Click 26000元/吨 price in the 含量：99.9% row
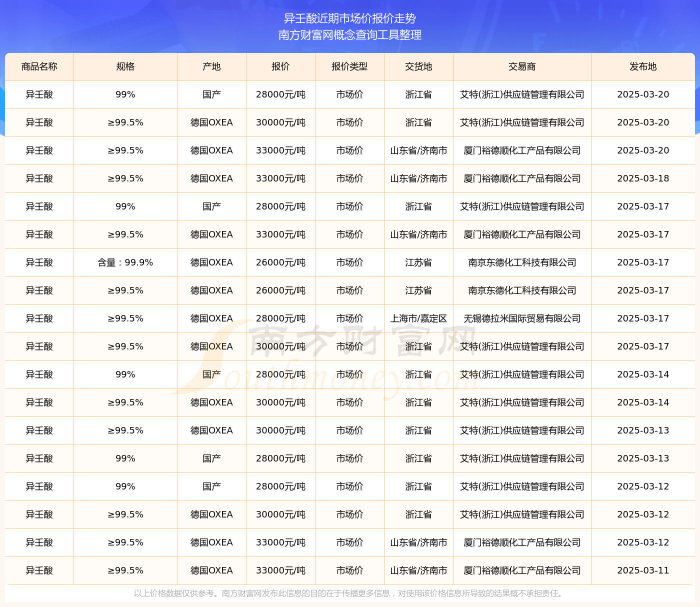The width and height of the screenshot is (700, 607). [280, 262]
